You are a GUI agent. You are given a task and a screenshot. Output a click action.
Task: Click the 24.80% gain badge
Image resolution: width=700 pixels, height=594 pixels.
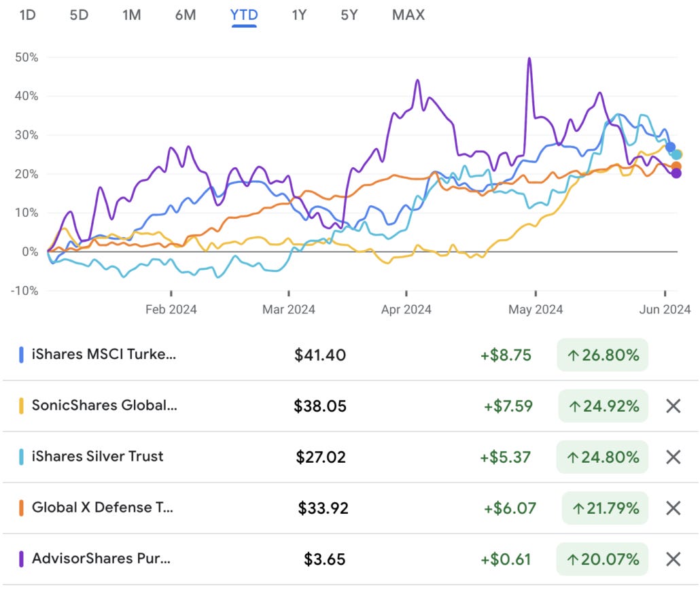pos(602,457)
